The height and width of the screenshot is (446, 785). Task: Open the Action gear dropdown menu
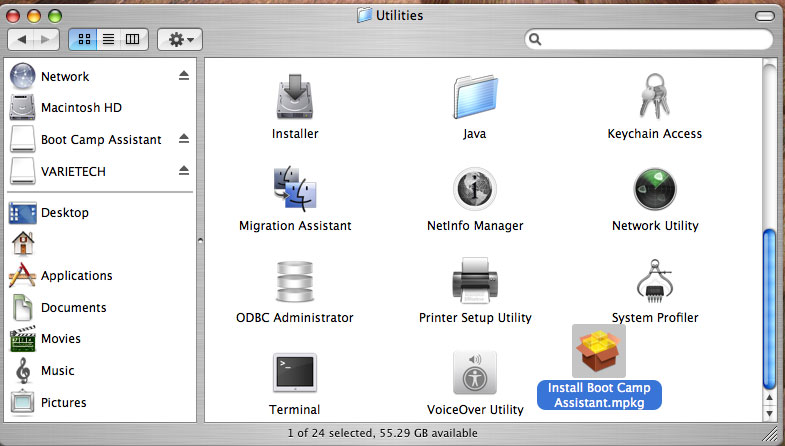tap(180, 39)
